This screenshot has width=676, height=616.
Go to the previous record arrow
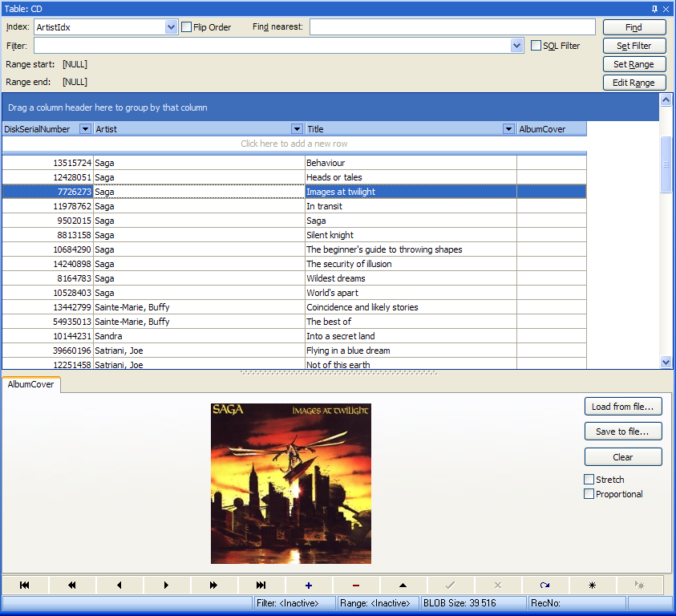119,586
